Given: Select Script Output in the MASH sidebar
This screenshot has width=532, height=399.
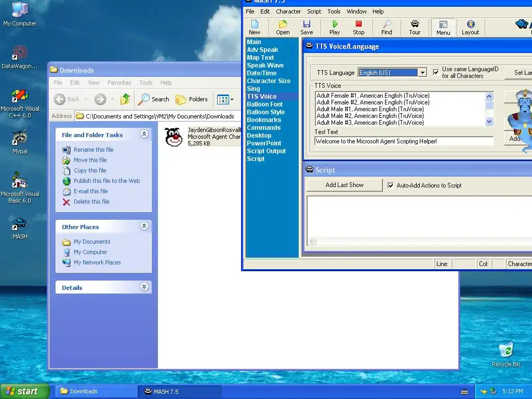Looking at the screenshot, I should click(267, 151).
